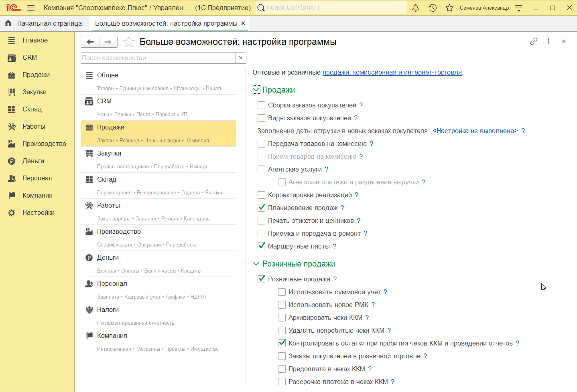
Task: Enable Предоплата в чеках ККМ checkbox
Action: click(282, 369)
